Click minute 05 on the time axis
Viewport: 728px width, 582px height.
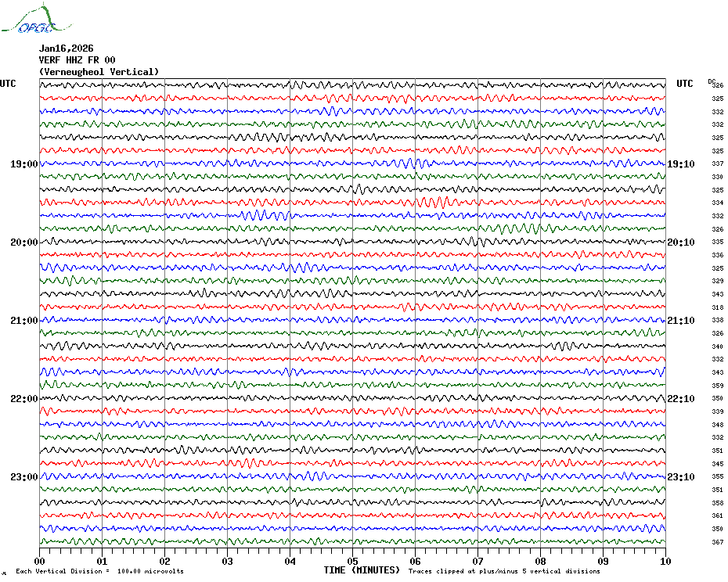coord(353,561)
